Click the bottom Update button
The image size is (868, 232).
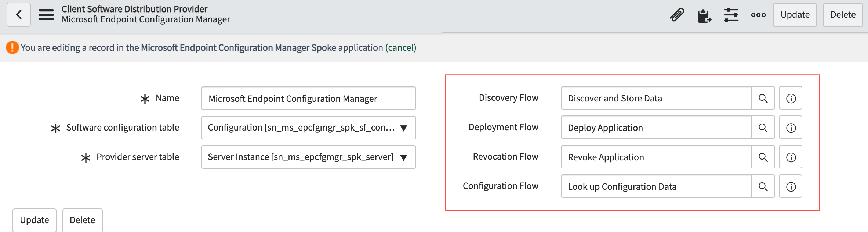[x=34, y=220]
